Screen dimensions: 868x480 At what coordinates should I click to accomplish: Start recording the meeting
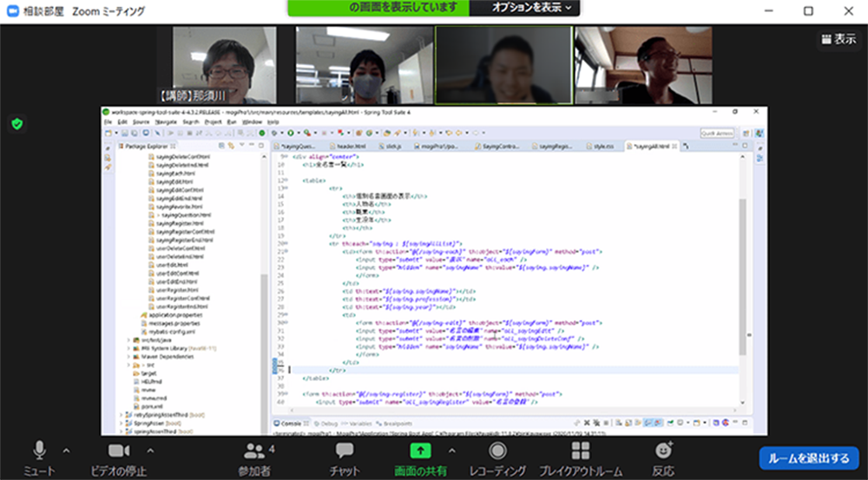tap(497, 459)
